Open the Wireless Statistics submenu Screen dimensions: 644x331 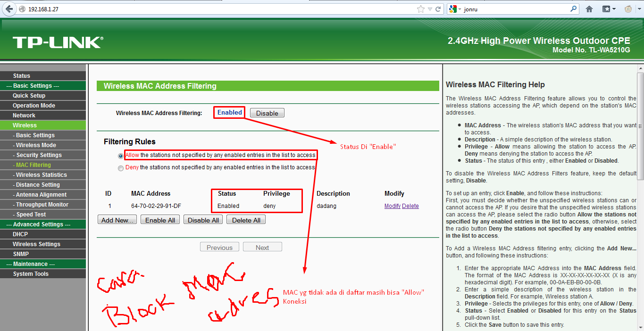tap(43, 175)
